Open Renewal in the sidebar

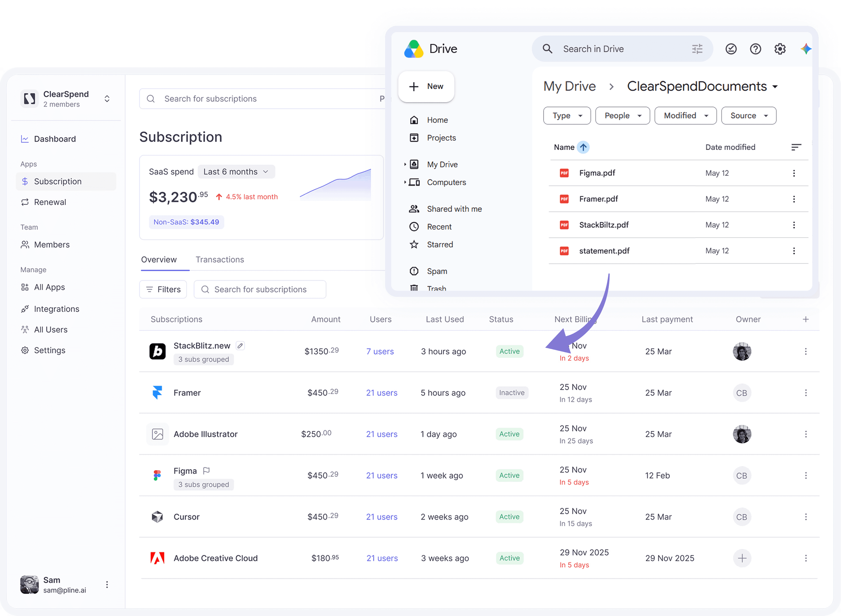pyautogui.click(x=50, y=202)
